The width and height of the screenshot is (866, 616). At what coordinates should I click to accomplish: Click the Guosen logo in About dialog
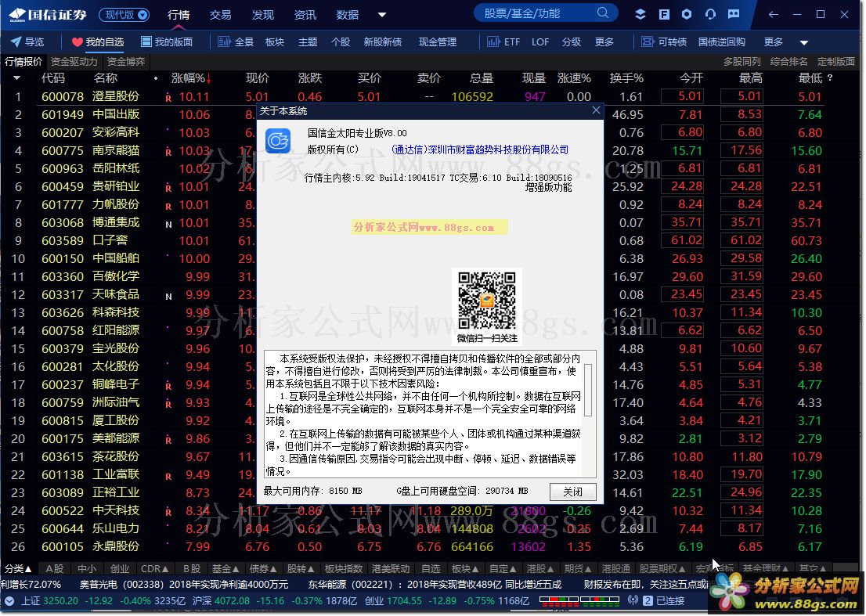coord(278,141)
